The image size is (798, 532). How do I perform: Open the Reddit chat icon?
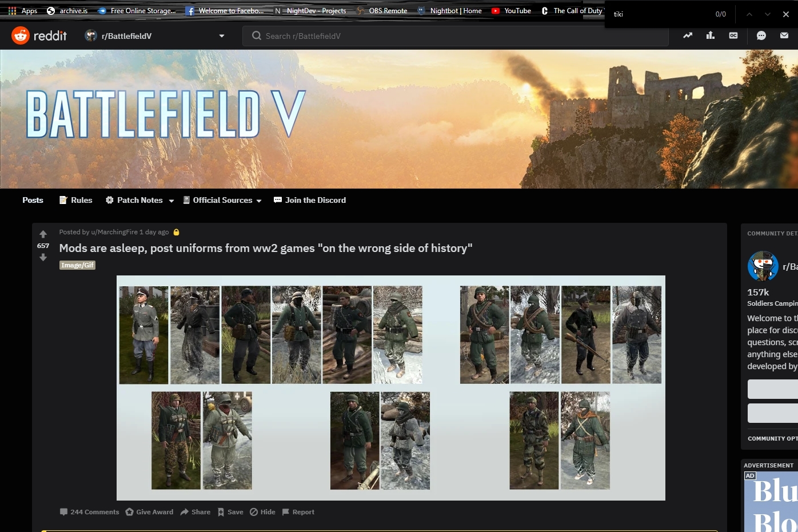tap(761, 35)
